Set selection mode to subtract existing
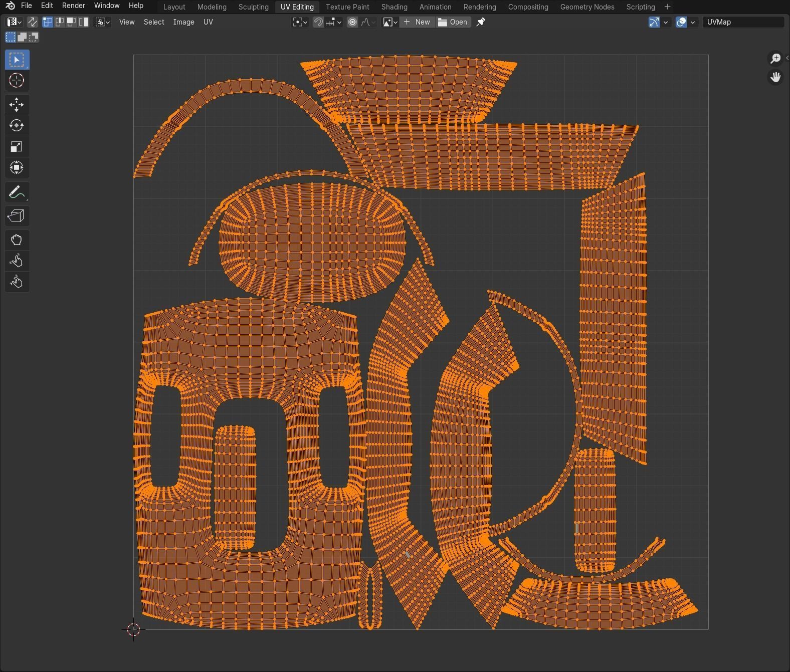The image size is (790, 672). point(34,37)
